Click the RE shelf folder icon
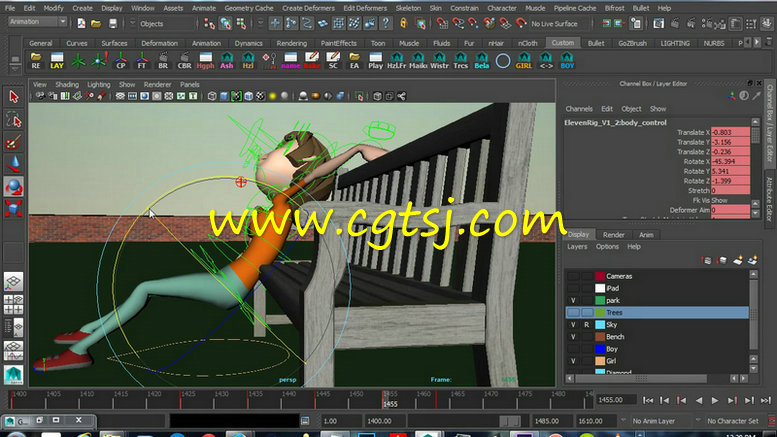 click(x=36, y=60)
